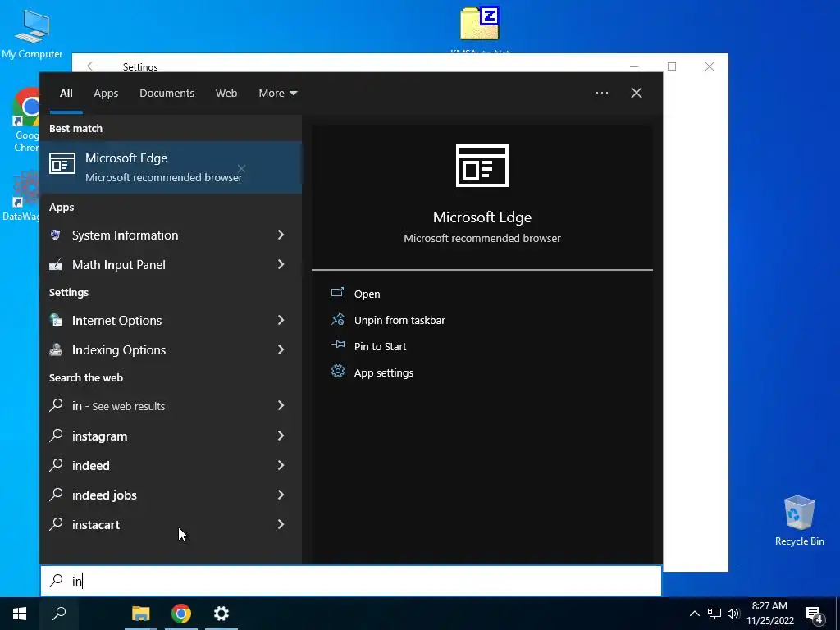Choose Pin to Start
This screenshot has height=630, width=840.
tap(381, 346)
